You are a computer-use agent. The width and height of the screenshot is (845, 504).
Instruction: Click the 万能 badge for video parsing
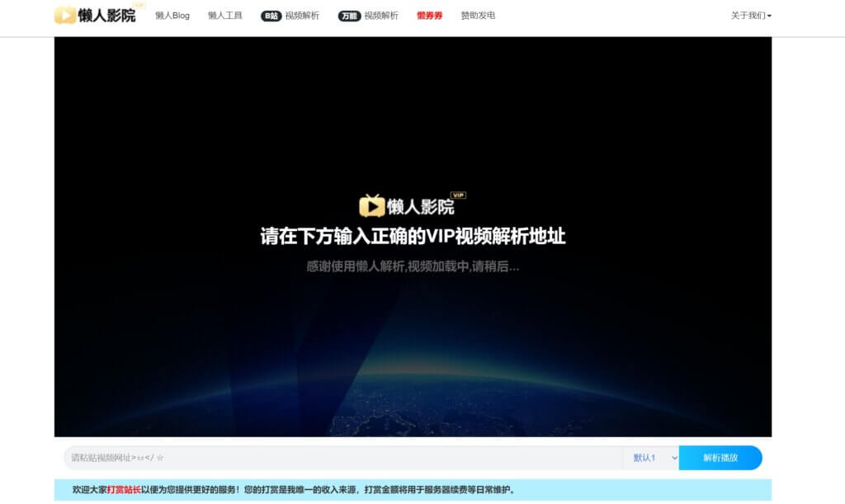click(349, 16)
